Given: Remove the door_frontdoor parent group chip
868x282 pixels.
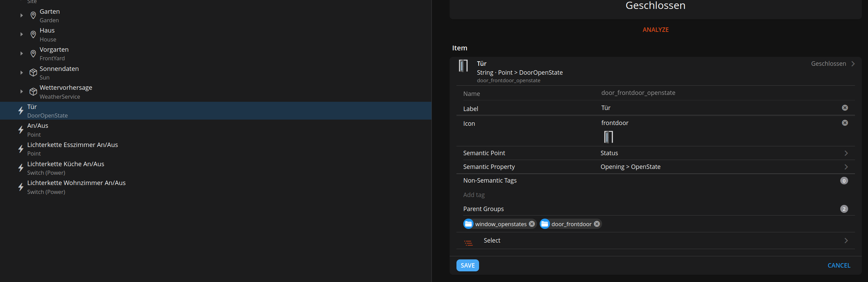Looking at the screenshot, I should coord(597,224).
